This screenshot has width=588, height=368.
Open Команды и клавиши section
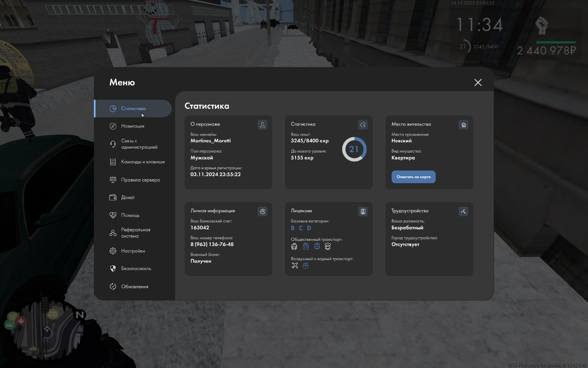tap(133, 162)
